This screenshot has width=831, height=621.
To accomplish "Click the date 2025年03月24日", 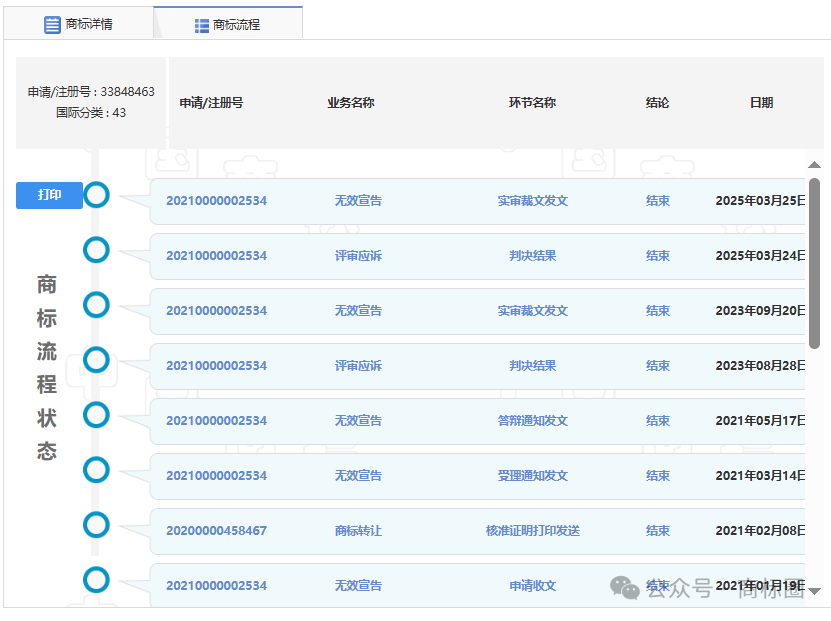I will 760,256.
